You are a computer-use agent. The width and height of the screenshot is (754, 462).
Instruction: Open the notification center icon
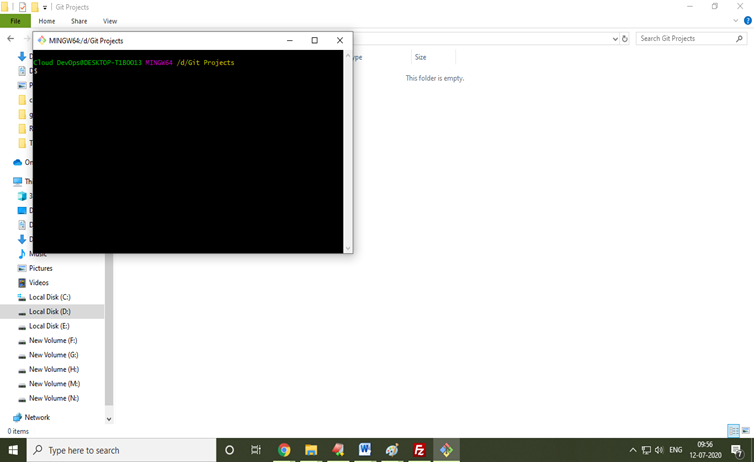(735, 450)
